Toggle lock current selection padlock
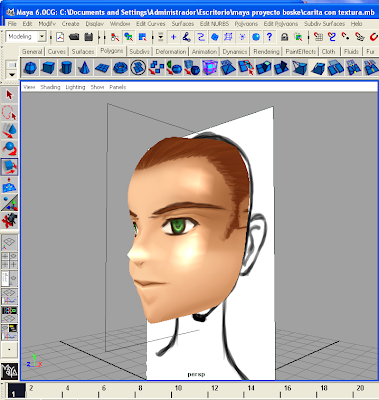This screenshot has width=379, height=400. point(284,37)
